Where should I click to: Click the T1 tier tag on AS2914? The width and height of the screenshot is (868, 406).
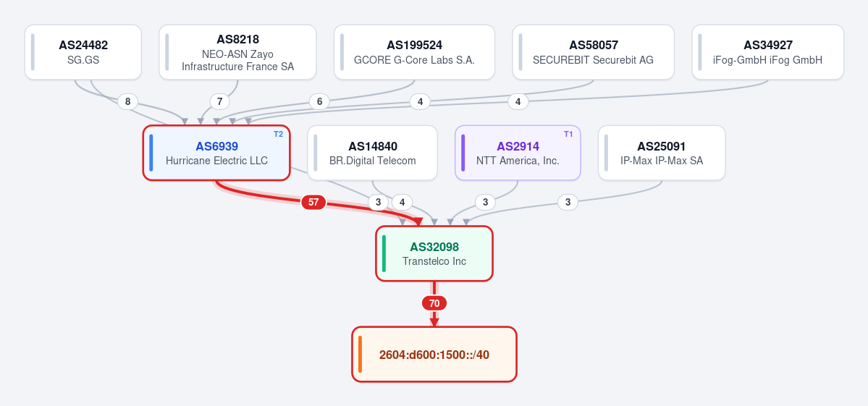coord(568,134)
